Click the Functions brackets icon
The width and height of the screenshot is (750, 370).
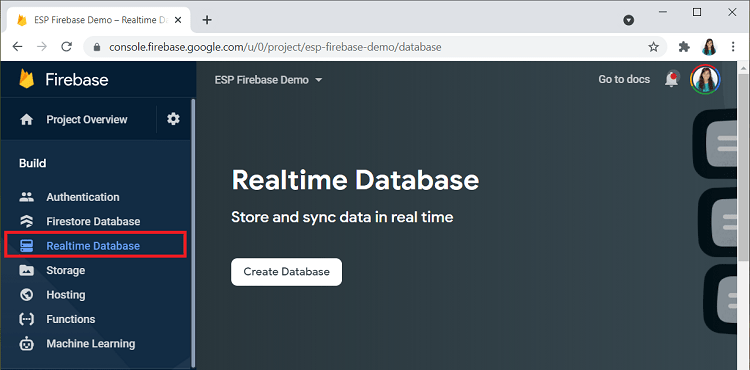pos(27,319)
